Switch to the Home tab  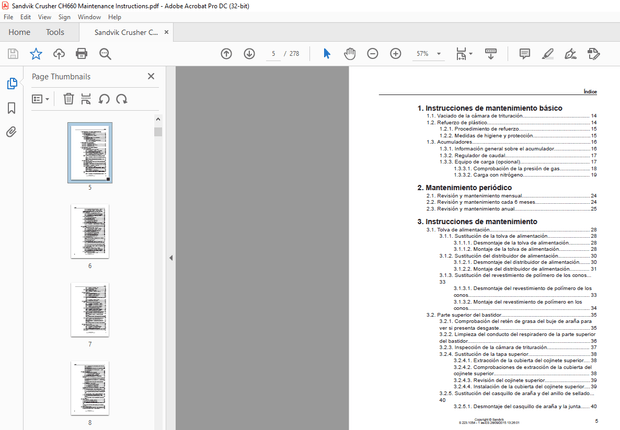pyautogui.click(x=19, y=32)
